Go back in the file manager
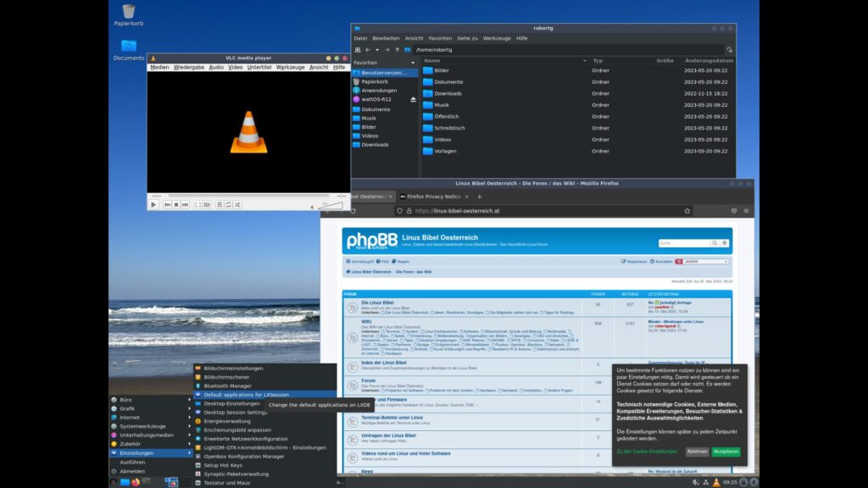Viewport: 868px width, 488px height. tap(368, 50)
